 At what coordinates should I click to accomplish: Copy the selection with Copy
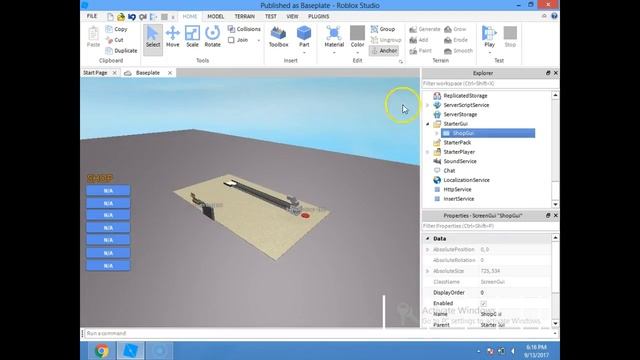click(x=116, y=29)
